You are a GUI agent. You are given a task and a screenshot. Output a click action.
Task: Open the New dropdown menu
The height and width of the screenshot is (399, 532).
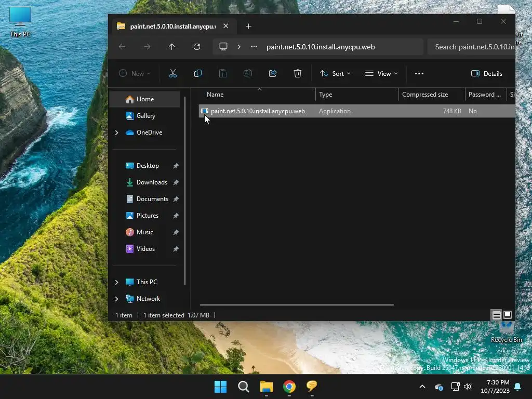(x=135, y=73)
